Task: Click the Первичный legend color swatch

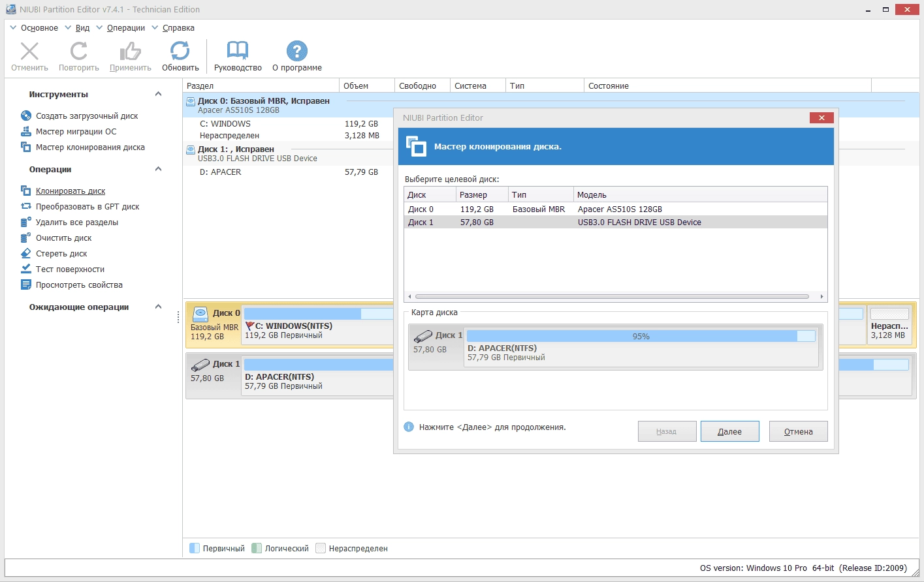Action: 195,548
